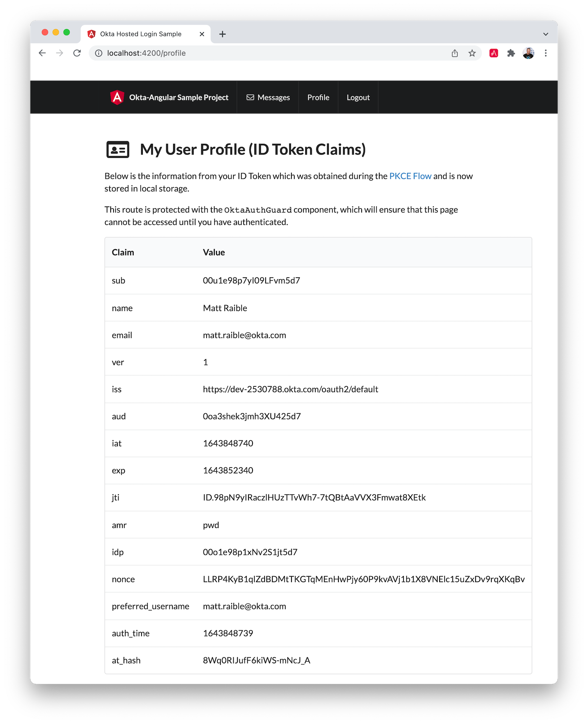This screenshot has height=724, width=588.
Task: Open the red Angular DevTools extension
Action: [494, 53]
